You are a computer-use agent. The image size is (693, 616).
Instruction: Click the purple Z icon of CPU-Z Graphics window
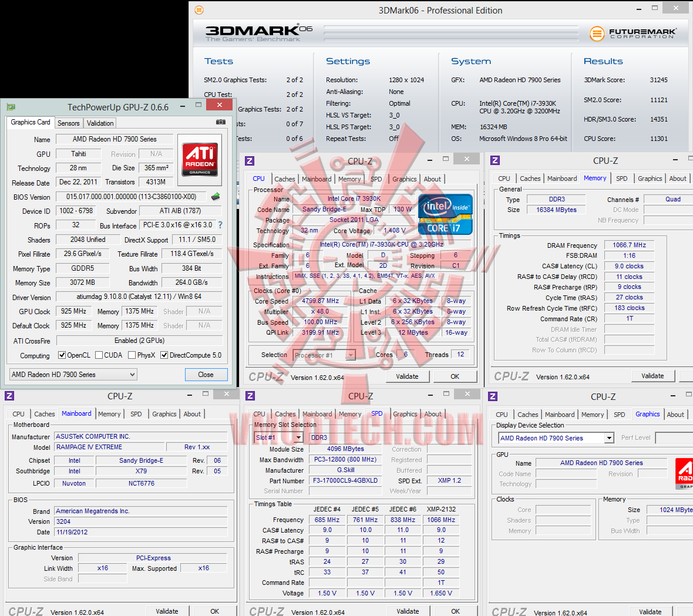click(493, 396)
